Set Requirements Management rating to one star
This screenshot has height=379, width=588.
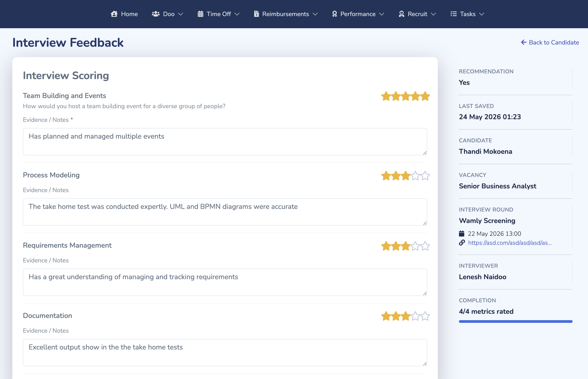[386, 246]
